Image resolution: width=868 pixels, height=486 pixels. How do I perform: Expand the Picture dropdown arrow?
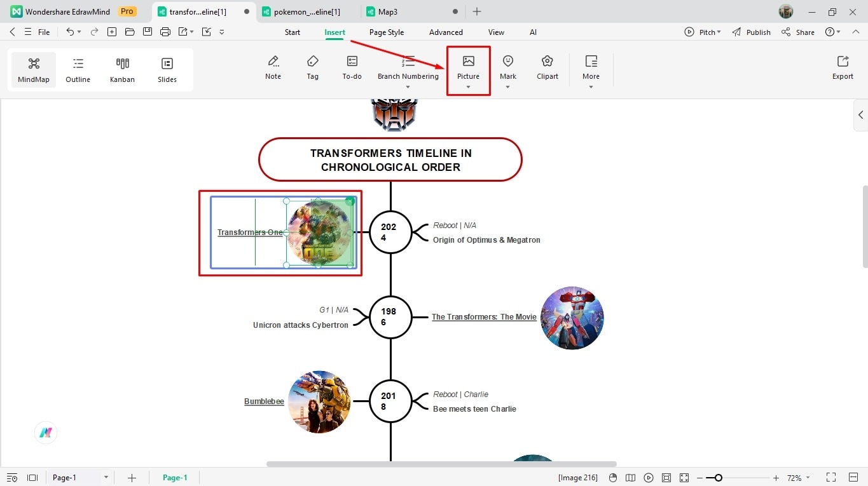point(468,88)
